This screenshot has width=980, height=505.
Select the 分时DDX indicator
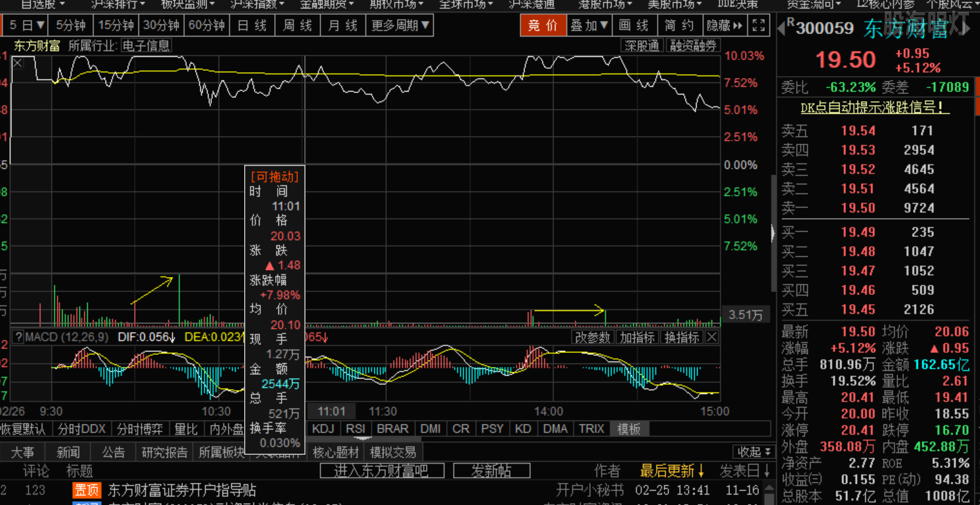(81, 429)
